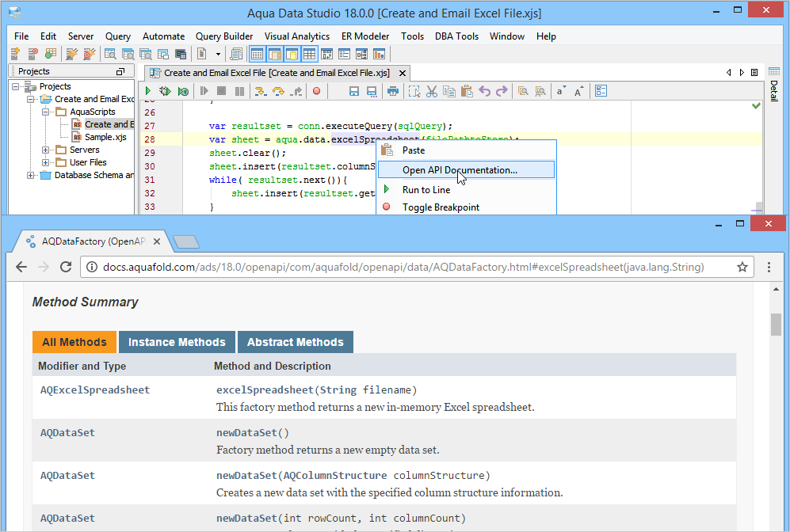Screen dimensions: 790x532
Task: Open the DBA Tools menu
Action: click(456, 36)
